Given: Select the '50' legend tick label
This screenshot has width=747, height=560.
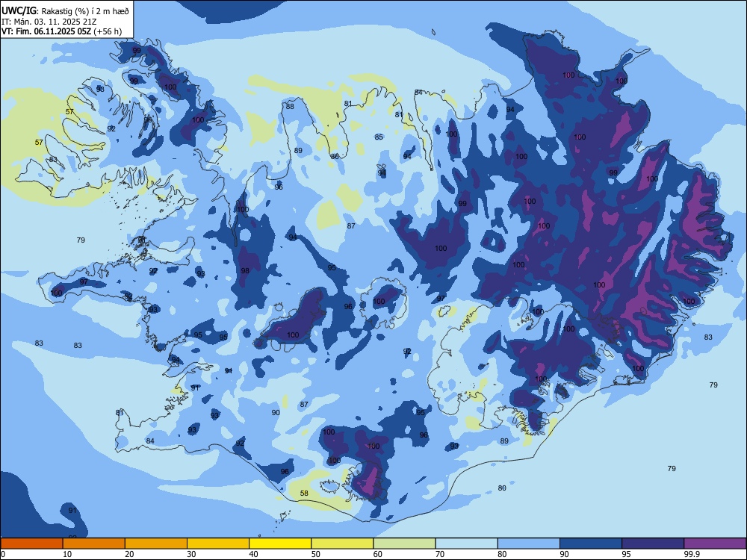Looking at the screenshot, I should point(316,554).
